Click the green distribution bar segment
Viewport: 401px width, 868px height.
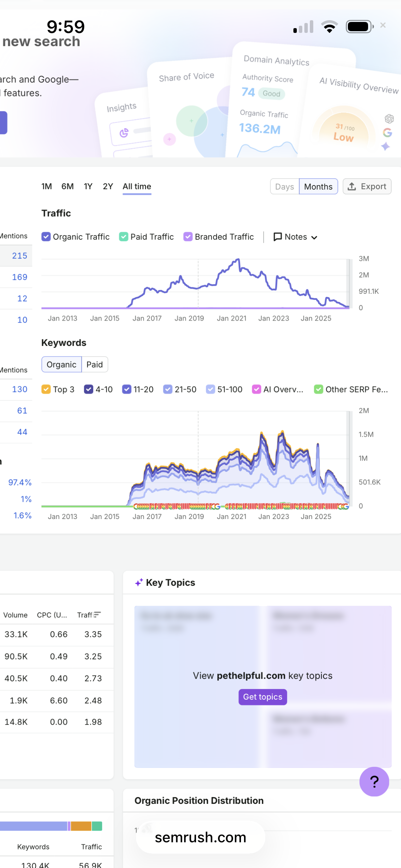click(x=97, y=826)
